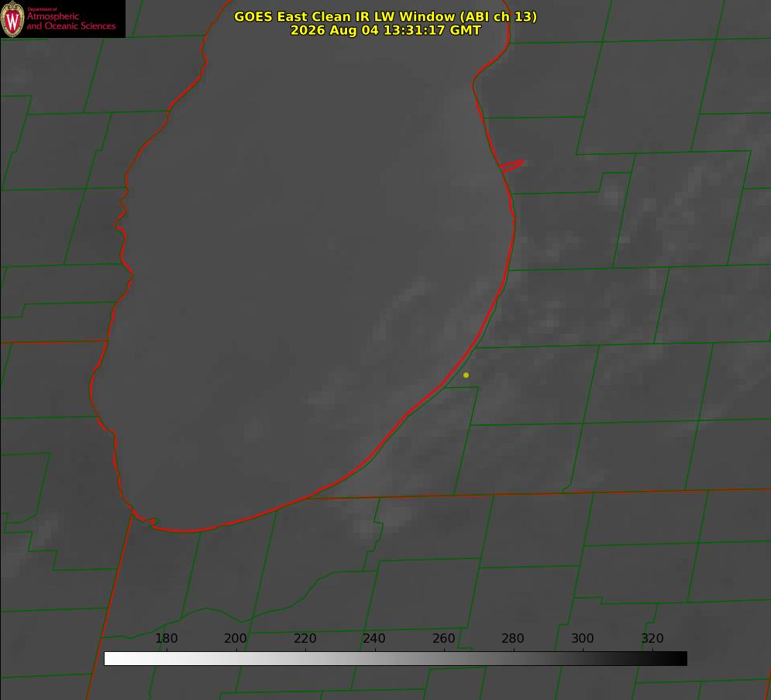Screen dimensions: 771x700
Task: Click the 280 colorbar label
Action: pos(512,638)
